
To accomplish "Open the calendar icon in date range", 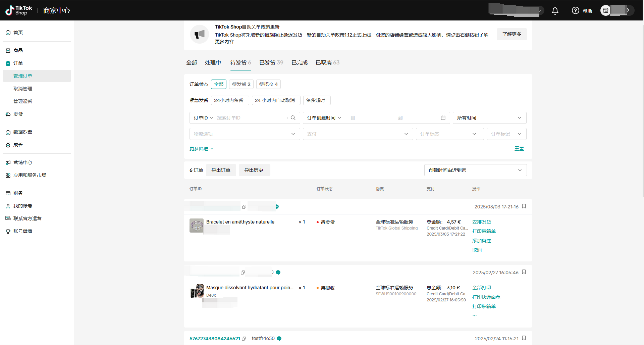I will [443, 118].
